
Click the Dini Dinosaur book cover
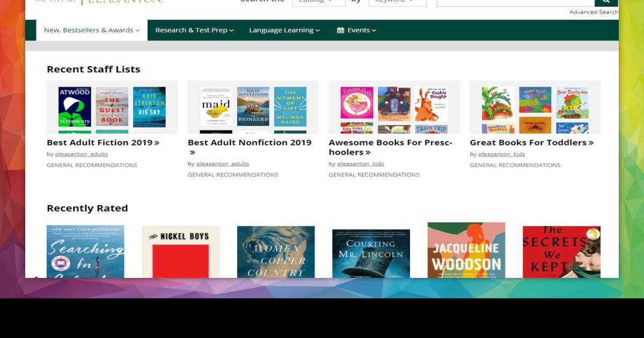pyautogui.click(x=573, y=102)
